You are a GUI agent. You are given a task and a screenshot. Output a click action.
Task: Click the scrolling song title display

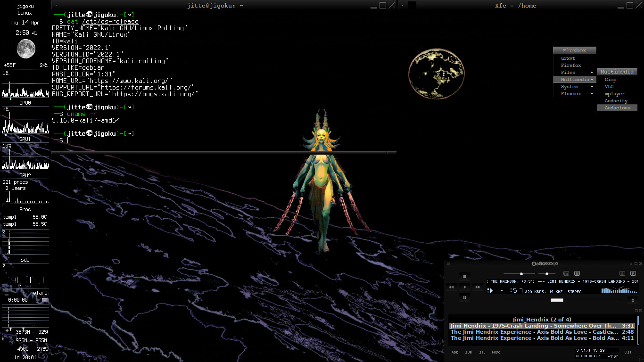click(563, 281)
